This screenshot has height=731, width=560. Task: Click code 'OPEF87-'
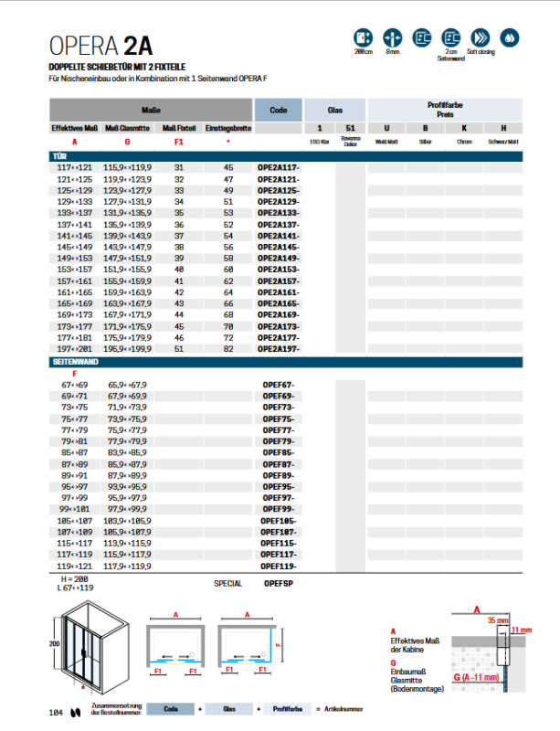(x=279, y=464)
